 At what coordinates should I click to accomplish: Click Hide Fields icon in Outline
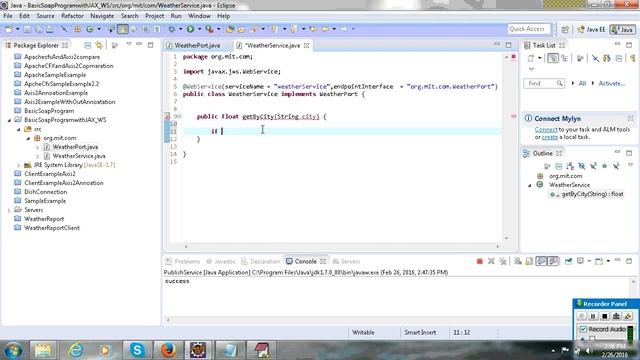582,166
